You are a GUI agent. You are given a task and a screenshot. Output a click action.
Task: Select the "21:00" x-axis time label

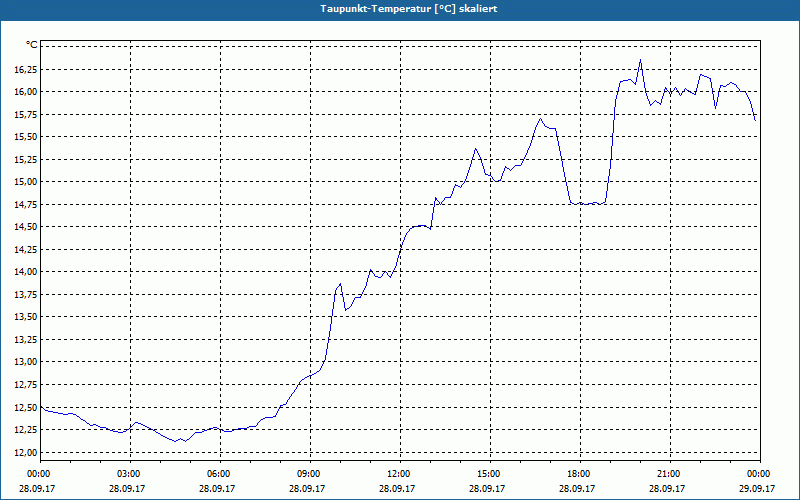click(x=668, y=474)
